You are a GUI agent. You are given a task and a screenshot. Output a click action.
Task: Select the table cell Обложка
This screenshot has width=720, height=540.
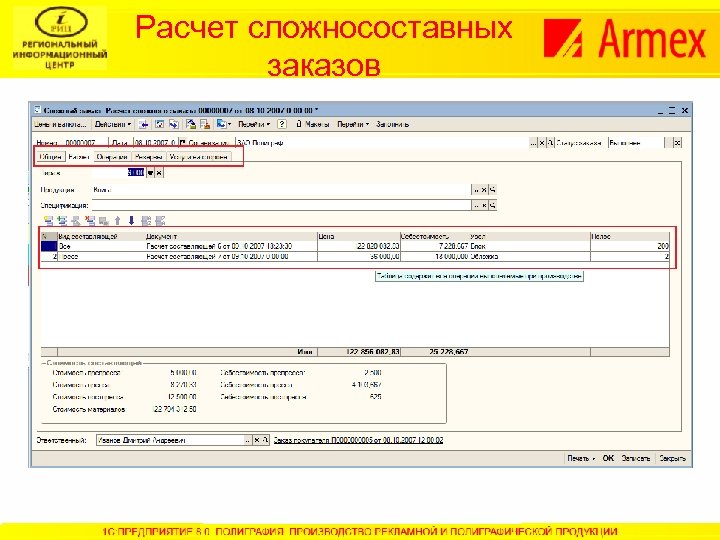coord(529,256)
